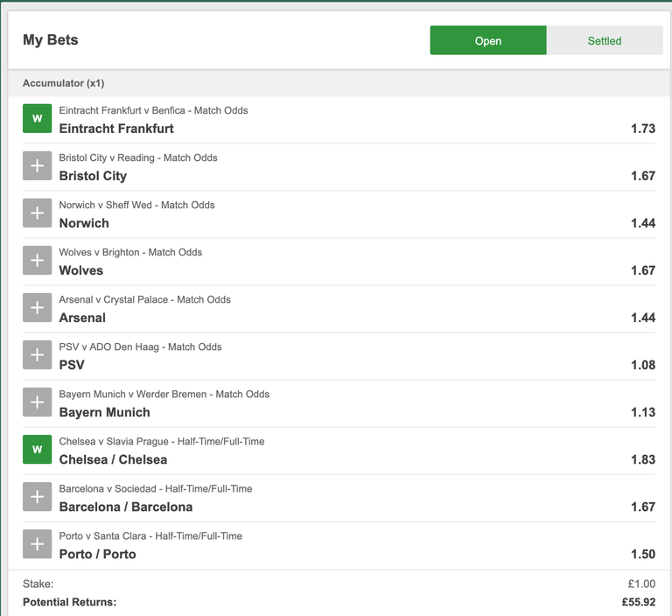Image resolution: width=672 pixels, height=616 pixels.
Task: Expand the Norwich selection plus icon
Action: click(38, 213)
